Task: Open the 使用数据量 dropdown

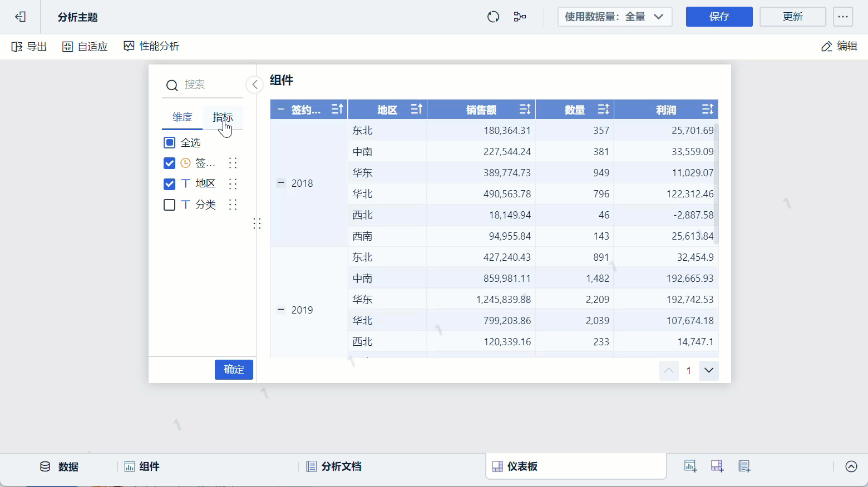Action: coord(615,17)
